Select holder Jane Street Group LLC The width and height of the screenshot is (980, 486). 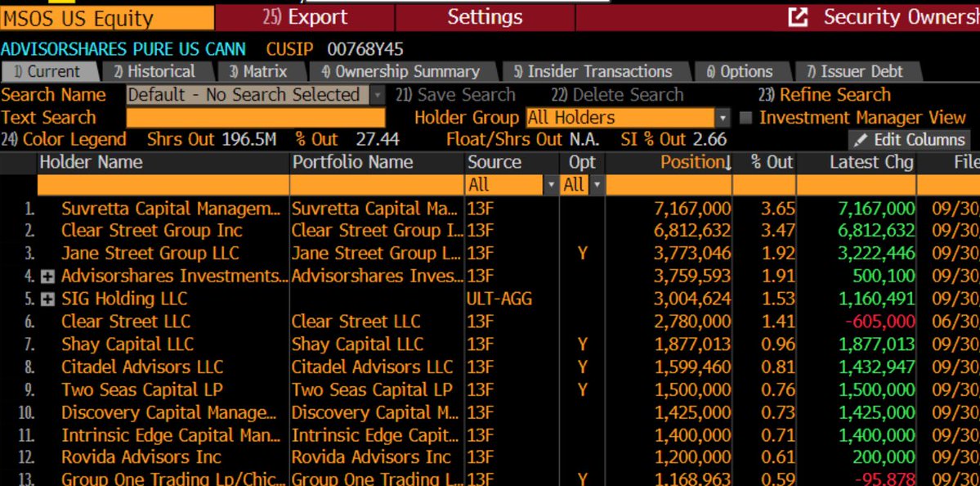150,254
